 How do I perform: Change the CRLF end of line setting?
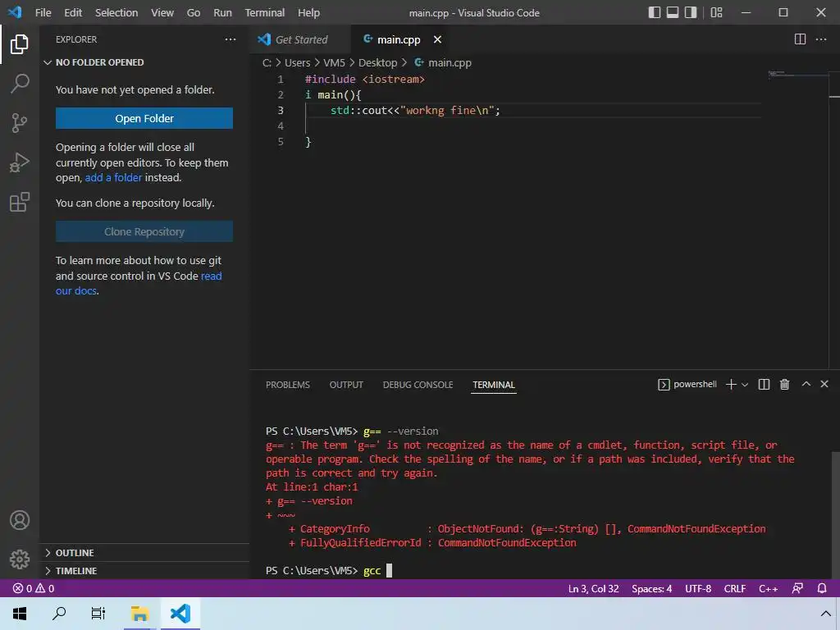(734, 588)
